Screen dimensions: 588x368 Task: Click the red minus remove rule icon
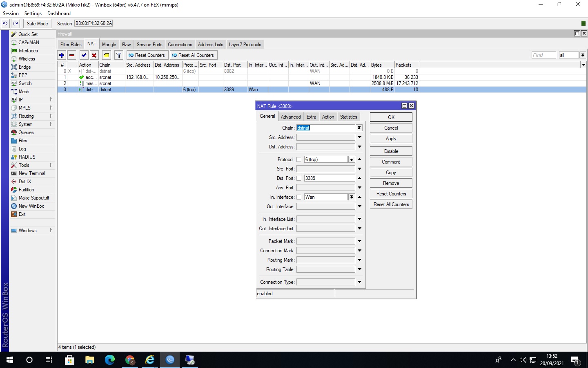click(72, 55)
